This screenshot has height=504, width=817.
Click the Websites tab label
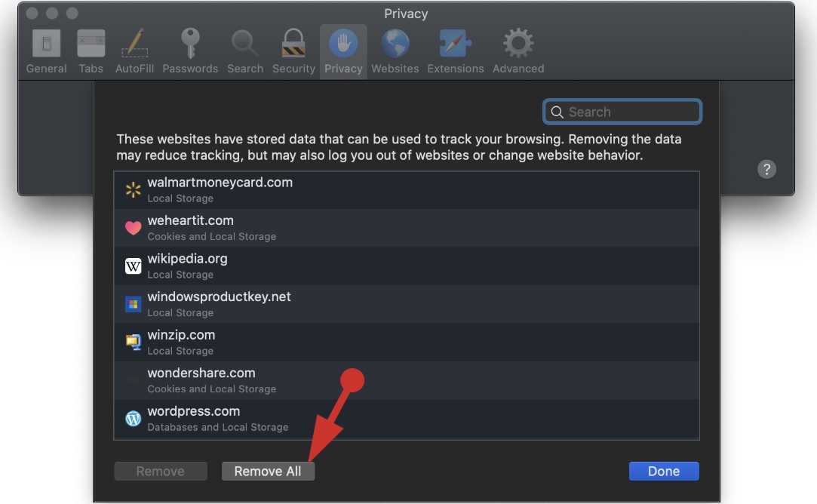pyautogui.click(x=395, y=69)
